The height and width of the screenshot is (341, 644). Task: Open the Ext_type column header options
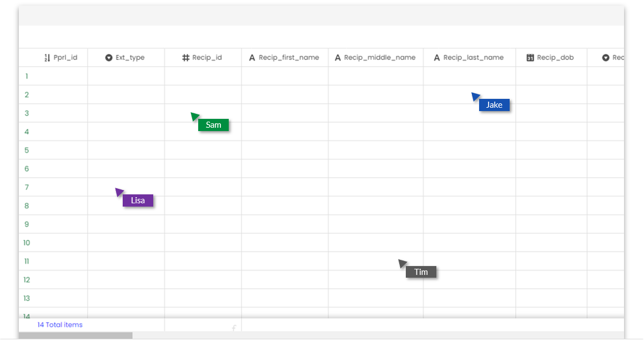(126, 57)
